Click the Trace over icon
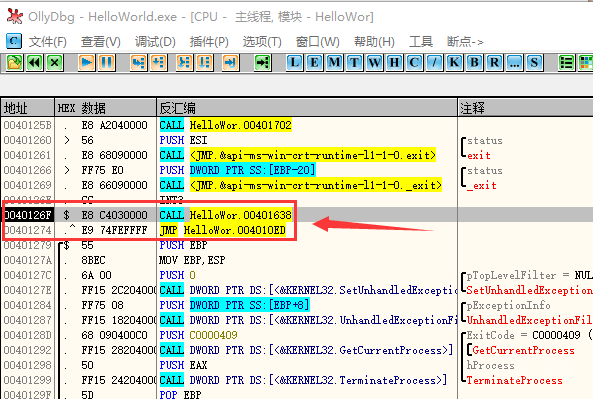The height and width of the screenshot is (399, 593). [x=205, y=62]
